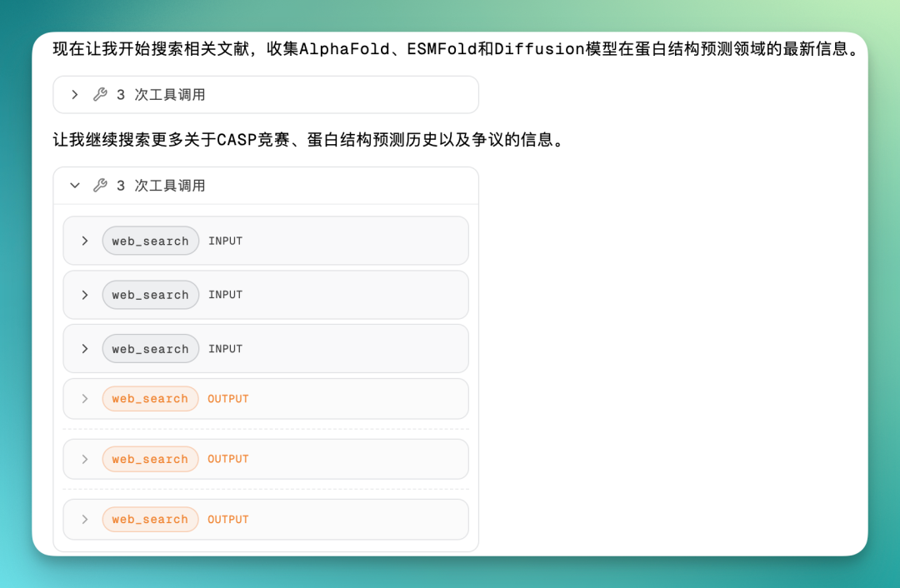Click wrench icon in the collapsed tool calls group
Viewport: 900px width, 588px height.
coord(101,94)
